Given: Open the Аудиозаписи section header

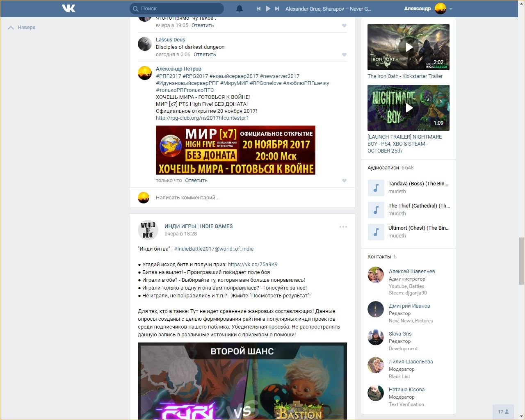Looking at the screenshot, I should click(383, 168).
